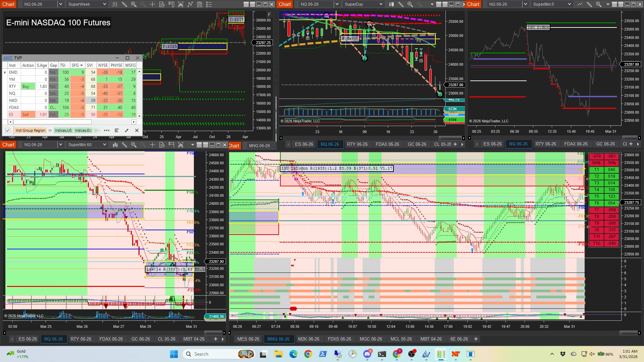Select the MBT 04-26 tab in bottom-right chart

tap(431, 339)
